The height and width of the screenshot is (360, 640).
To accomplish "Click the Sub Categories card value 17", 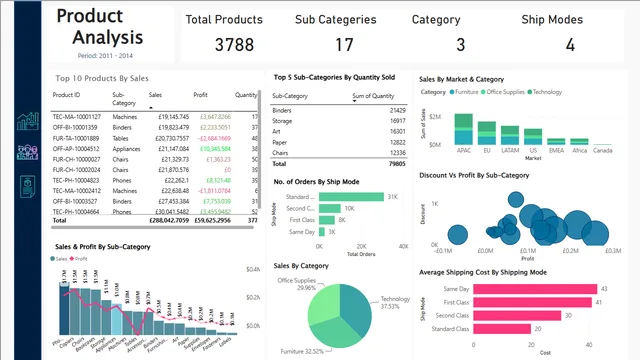I will pyautogui.click(x=344, y=45).
